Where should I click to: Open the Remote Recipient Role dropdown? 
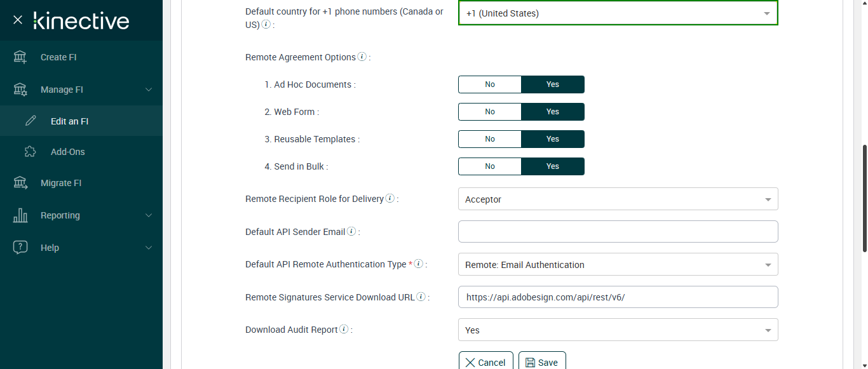click(x=618, y=199)
